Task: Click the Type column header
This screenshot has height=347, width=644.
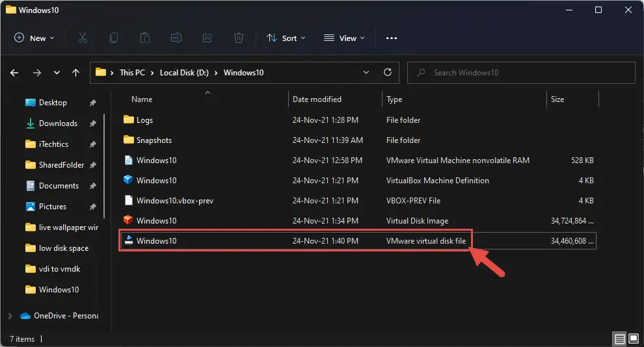Action: (x=394, y=99)
